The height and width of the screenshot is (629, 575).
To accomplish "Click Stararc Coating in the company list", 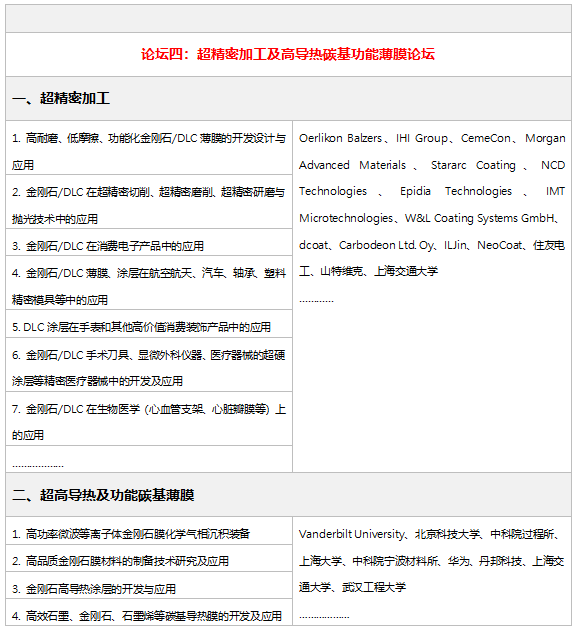I will coord(473,165).
